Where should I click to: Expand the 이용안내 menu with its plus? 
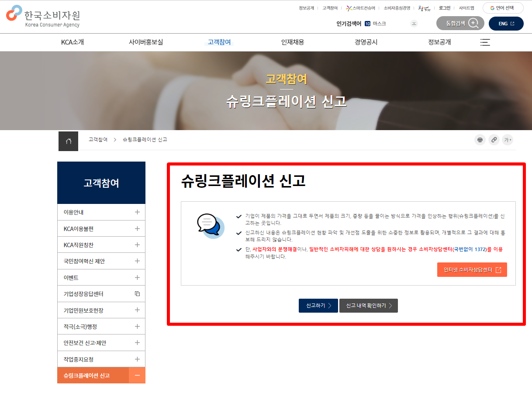[137, 212]
